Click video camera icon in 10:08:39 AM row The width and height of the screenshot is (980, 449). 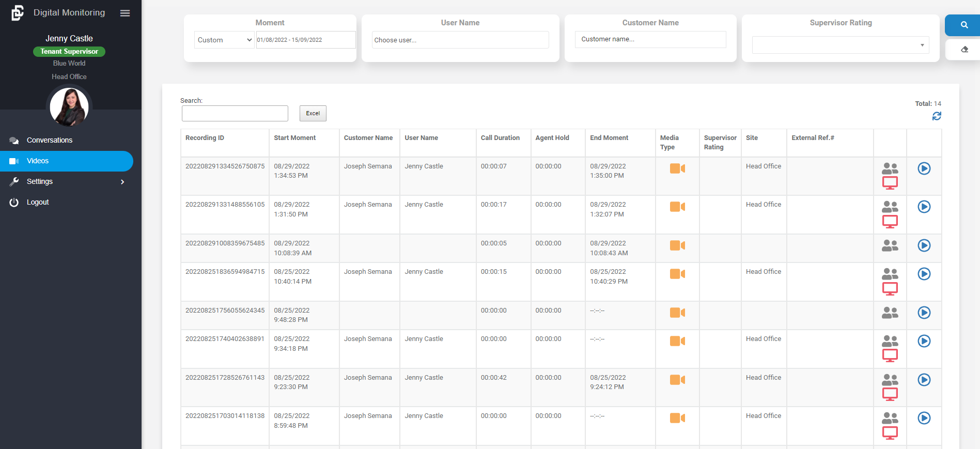677,245
